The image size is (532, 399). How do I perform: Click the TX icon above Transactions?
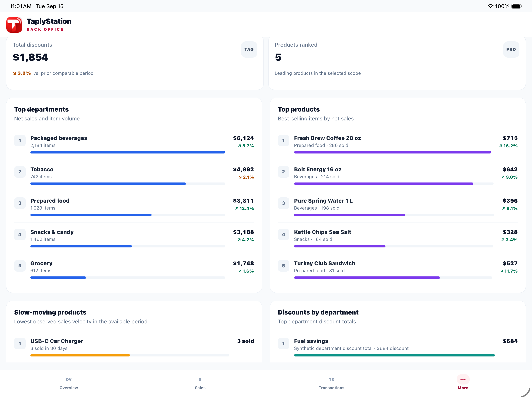click(331, 379)
